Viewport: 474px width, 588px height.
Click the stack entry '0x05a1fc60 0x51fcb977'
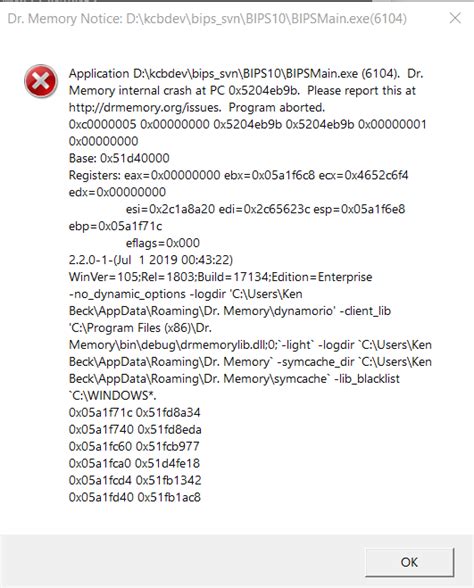tap(134, 446)
